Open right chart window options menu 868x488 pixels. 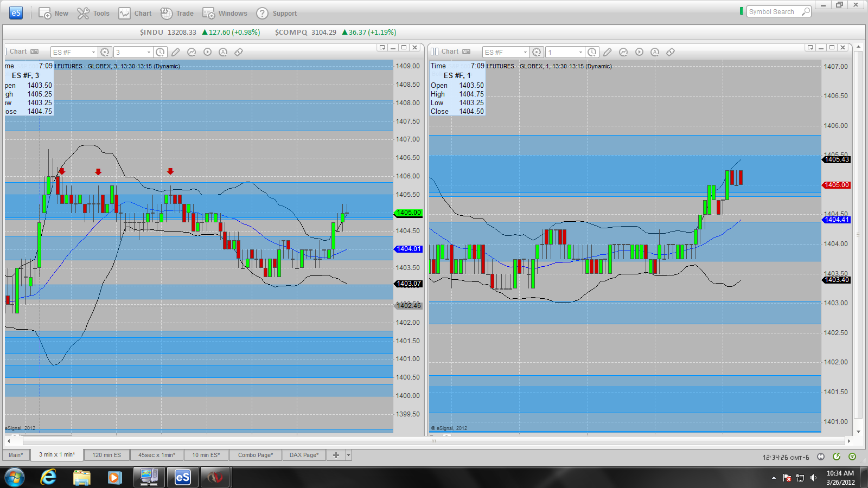[810, 48]
